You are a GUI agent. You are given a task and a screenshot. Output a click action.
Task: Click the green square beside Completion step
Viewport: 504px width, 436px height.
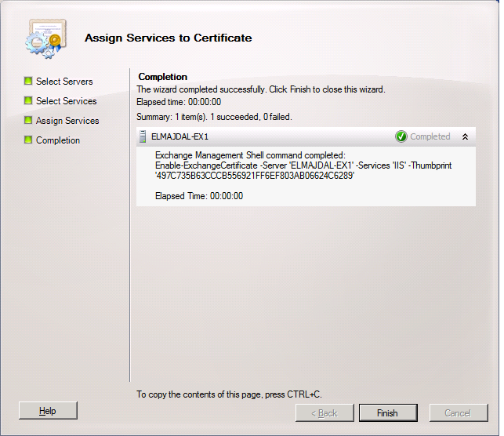pyautogui.click(x=28, y=140)
